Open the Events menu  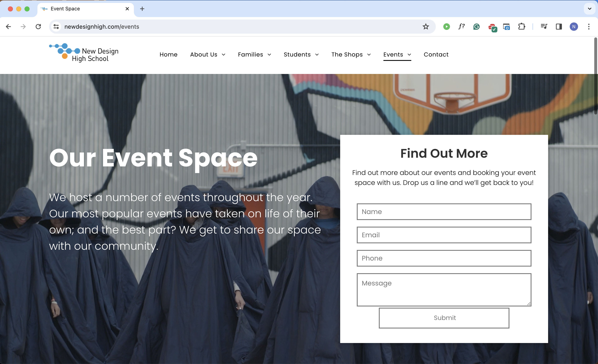(393, 55)
